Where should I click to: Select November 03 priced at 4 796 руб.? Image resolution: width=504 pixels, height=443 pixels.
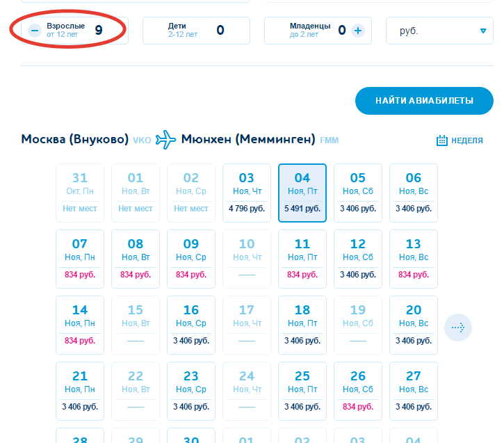(x=247, y=193)
